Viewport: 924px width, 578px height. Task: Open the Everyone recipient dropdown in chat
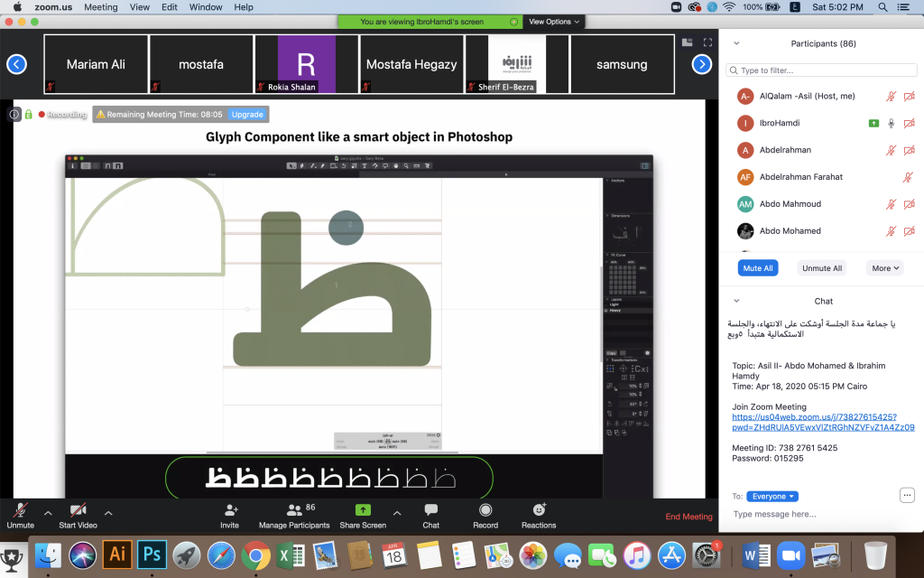772,497
